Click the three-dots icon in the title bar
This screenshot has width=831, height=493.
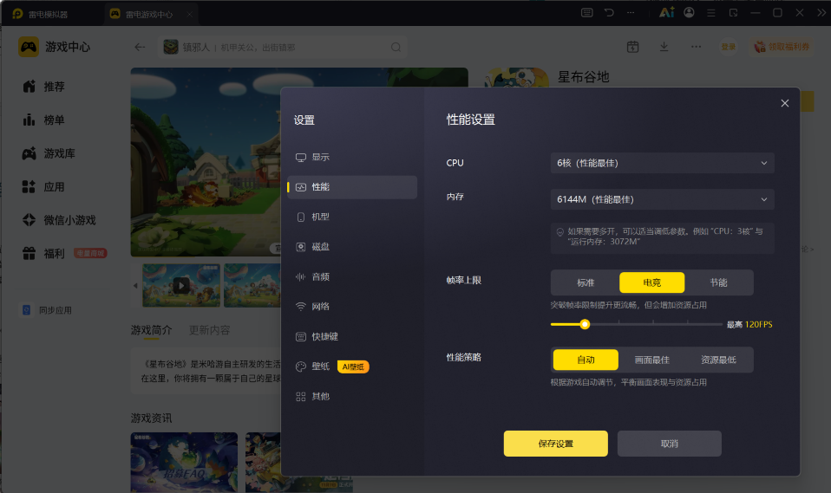pyautogui.click(x=631, y=13)
